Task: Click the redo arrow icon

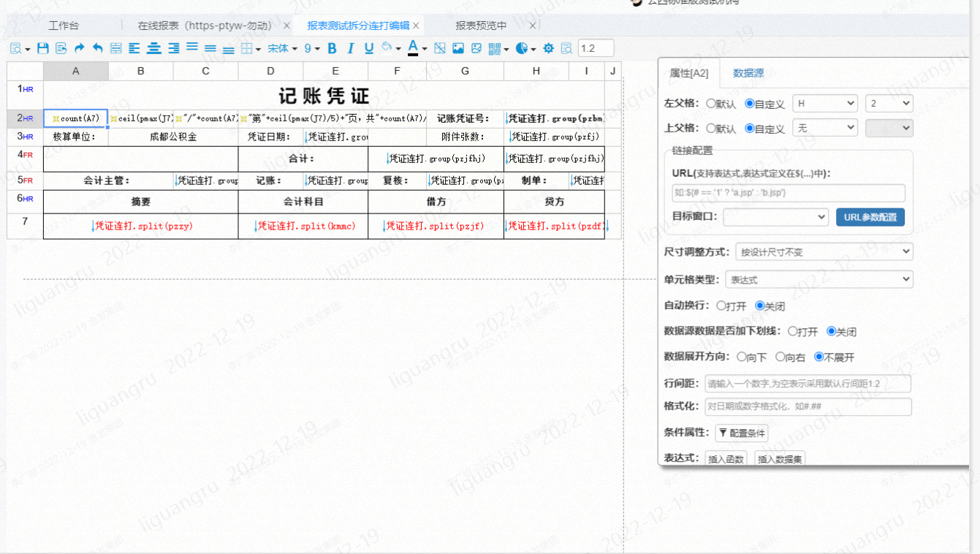Action: (x=80, y=48)
